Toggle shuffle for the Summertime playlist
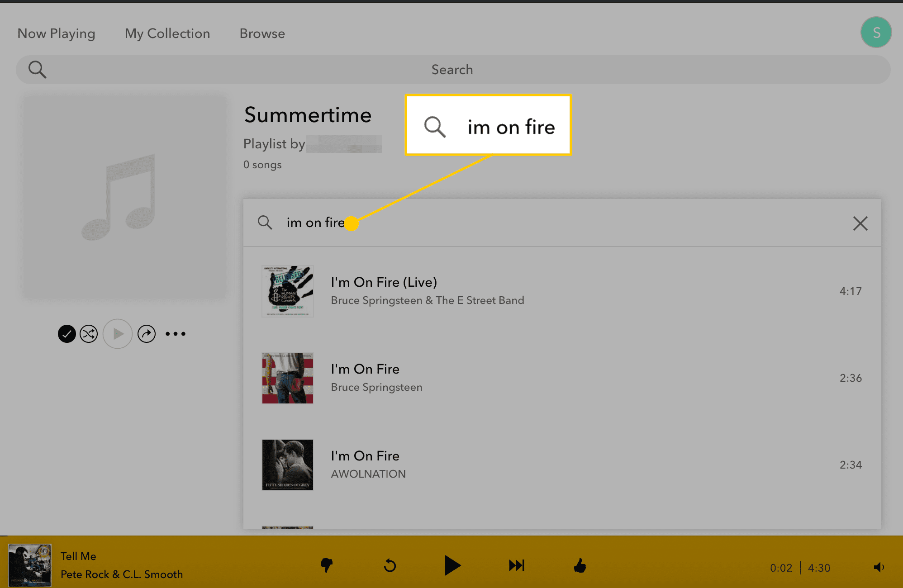Image resolution: width=903 pixels, height=588 pixels. pos(89,334)
